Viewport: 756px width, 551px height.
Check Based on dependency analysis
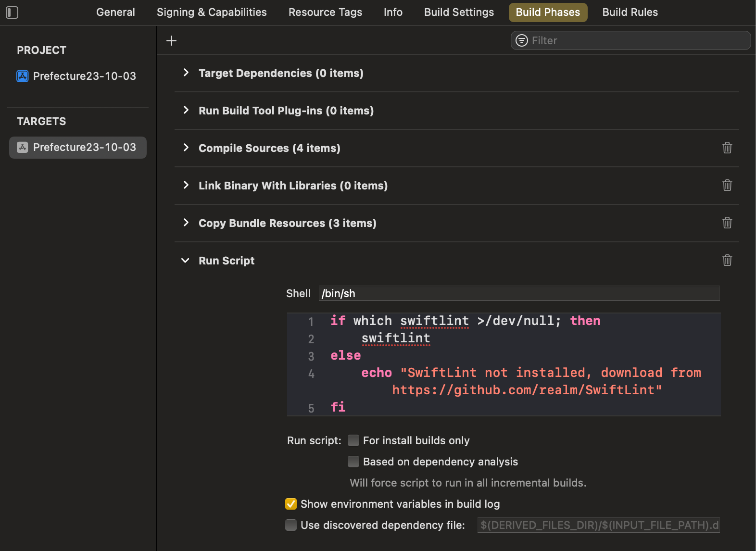coord(353,462)
